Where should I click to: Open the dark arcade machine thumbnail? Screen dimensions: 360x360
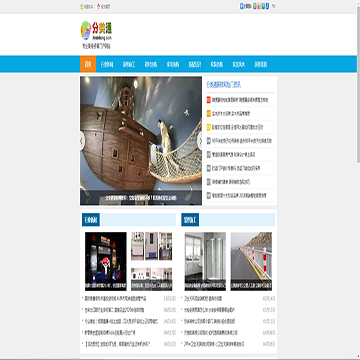point(106,261)
